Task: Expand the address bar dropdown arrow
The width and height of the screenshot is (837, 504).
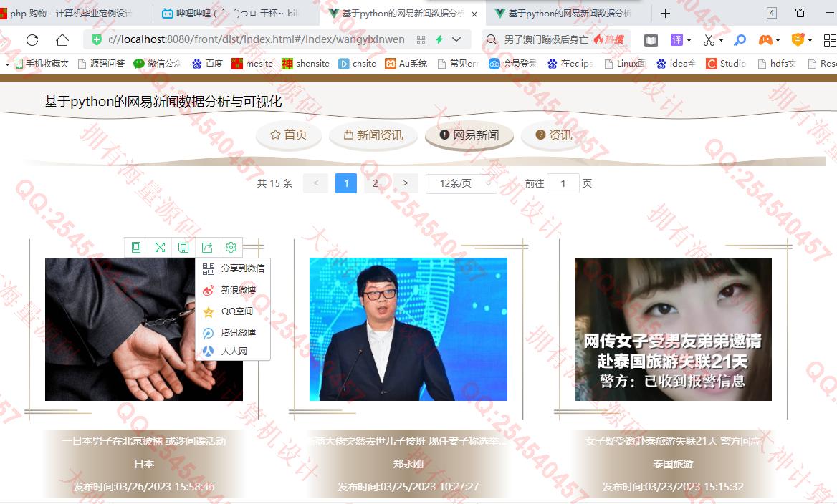Action: [x=456, y=39]
